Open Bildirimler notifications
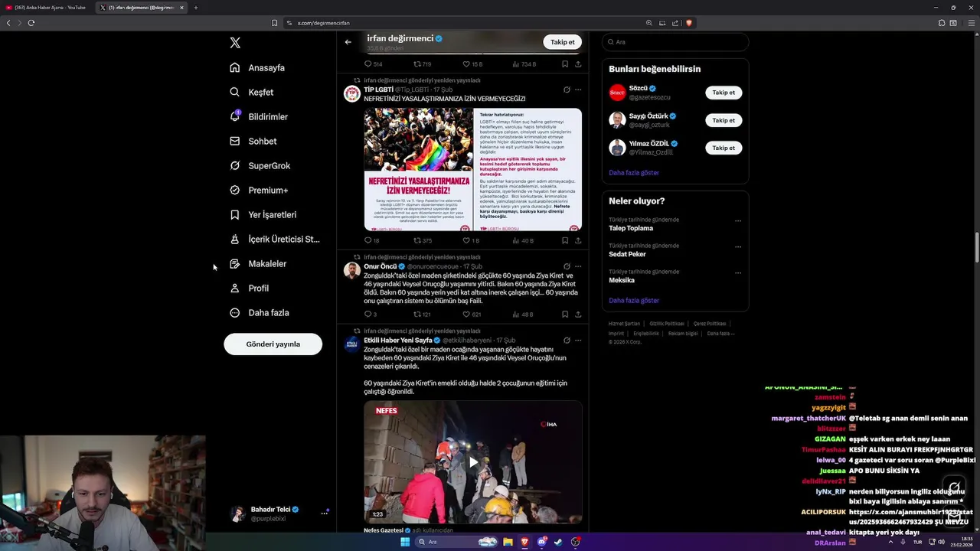The width and height of the screenshot is (980, 551). pos(259,116)
